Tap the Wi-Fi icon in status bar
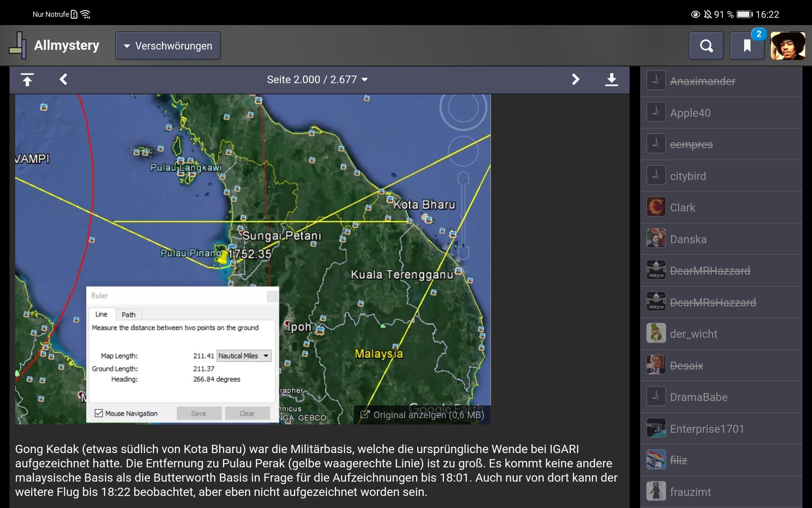Image resolution: width=812 pixels, height=508 pixels. pyautogui.click(x=86, y=15)
